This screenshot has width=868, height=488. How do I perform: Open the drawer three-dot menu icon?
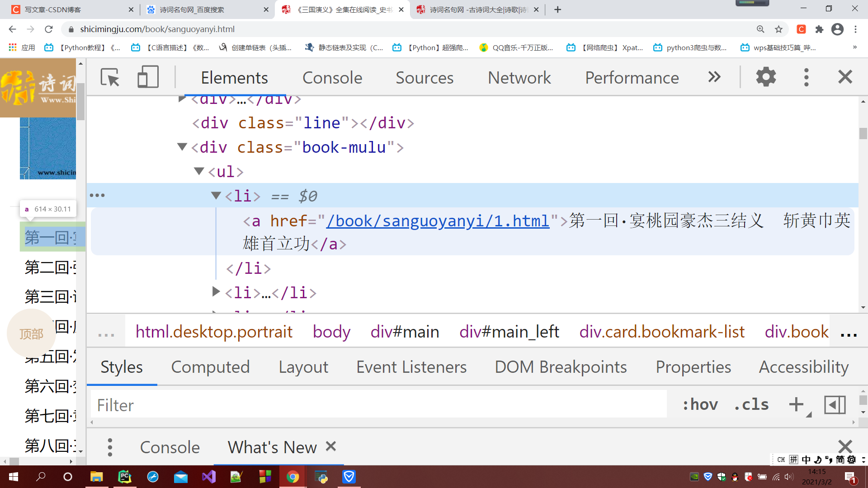point(110,447)
